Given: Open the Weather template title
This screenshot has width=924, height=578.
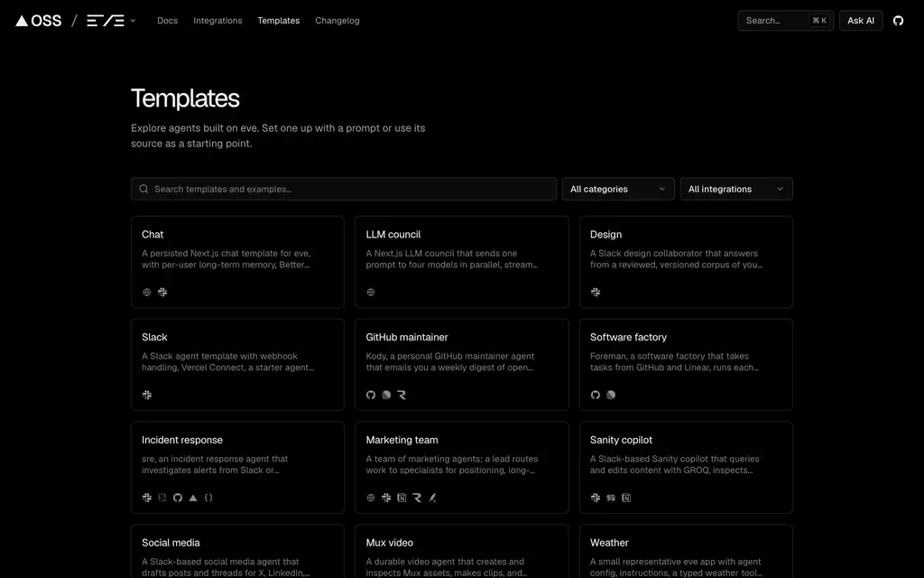Looking at the screenshot, I should pyautogui.click(x=609, y=543).
